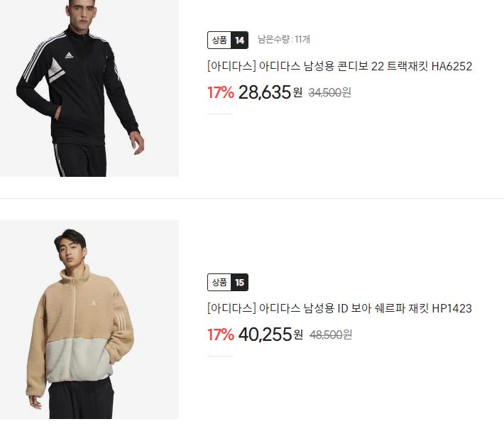Click the 17% discount on product 14
Viewport: 504px width, 424px height.
click(221, 92)
